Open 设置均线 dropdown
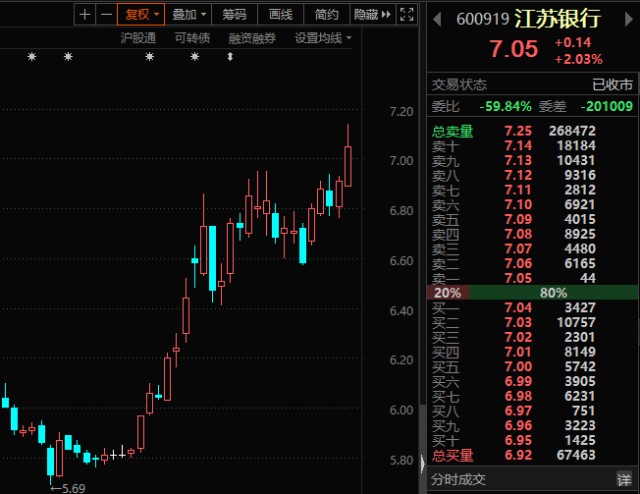Screen dimensions: 640x494 click(322, 38)
